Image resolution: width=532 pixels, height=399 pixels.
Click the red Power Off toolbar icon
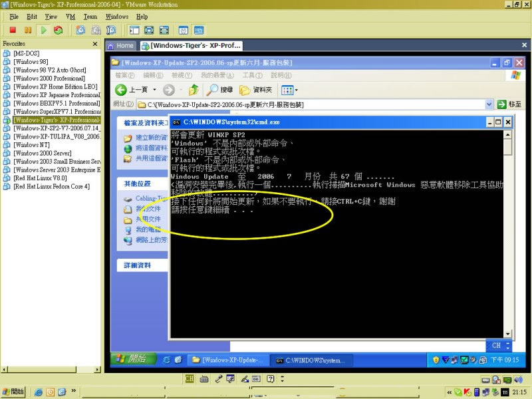13,30
